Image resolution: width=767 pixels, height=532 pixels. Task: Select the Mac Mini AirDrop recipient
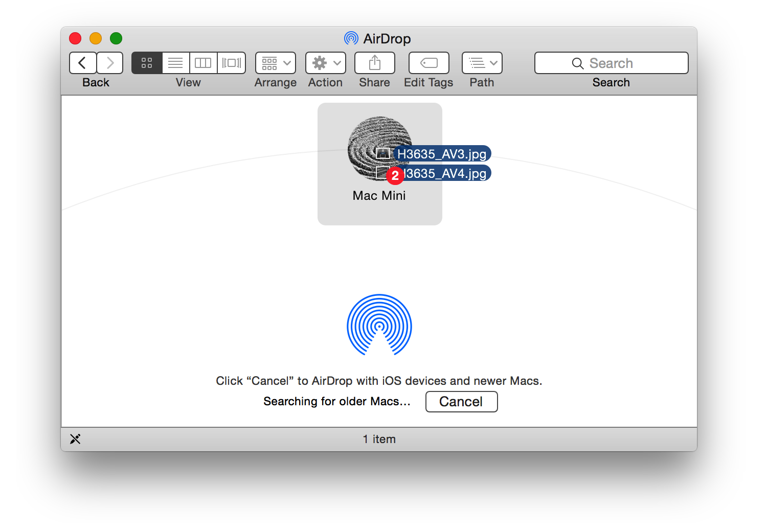[x=380, y=164]
